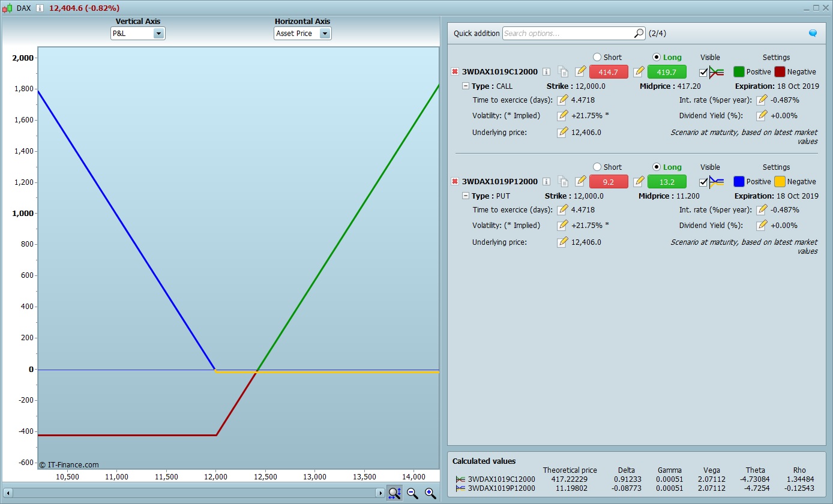Edit CALL option time to exercise pencil
Image resolution: width=833 pixels, height=504 pixels.
click(x=562, y=100)
